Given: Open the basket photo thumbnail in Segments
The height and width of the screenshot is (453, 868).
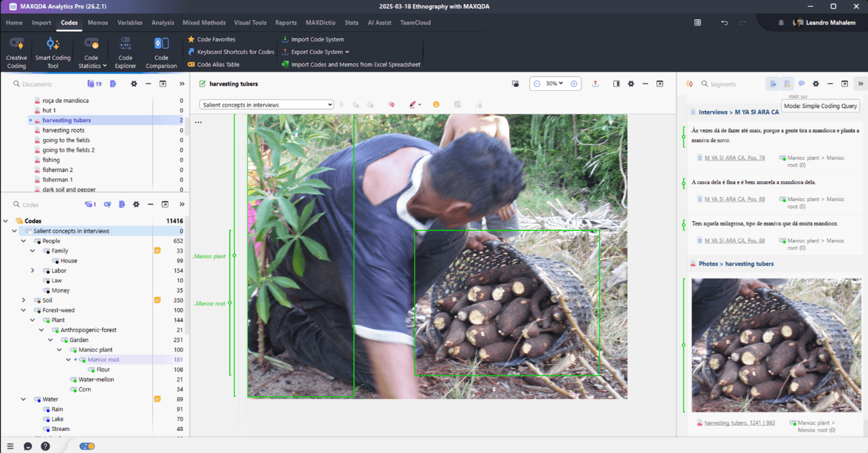Looking at the screenshot, I should pos(776,345).
